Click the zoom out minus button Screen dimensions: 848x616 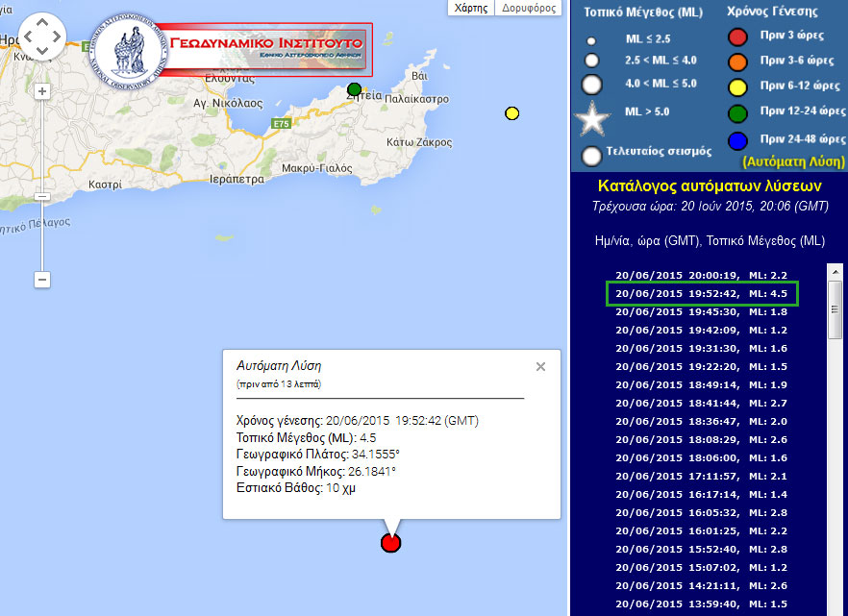tap(41, 279)
